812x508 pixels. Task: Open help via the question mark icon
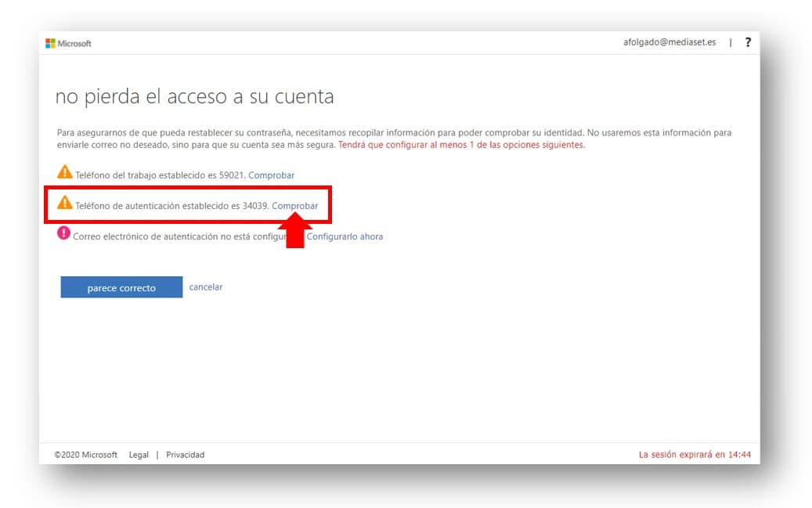pos(747,42)
